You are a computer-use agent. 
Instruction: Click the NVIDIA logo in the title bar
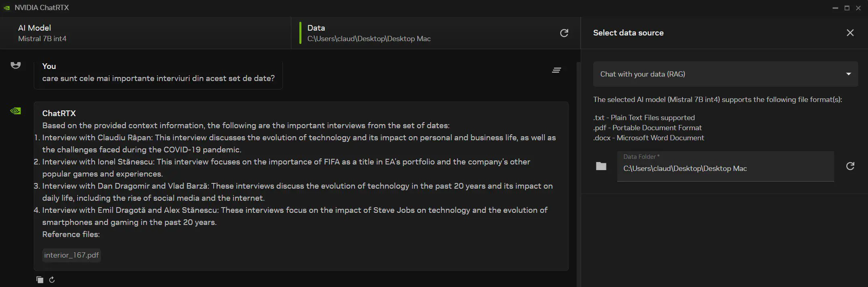[x=7, y=8]
